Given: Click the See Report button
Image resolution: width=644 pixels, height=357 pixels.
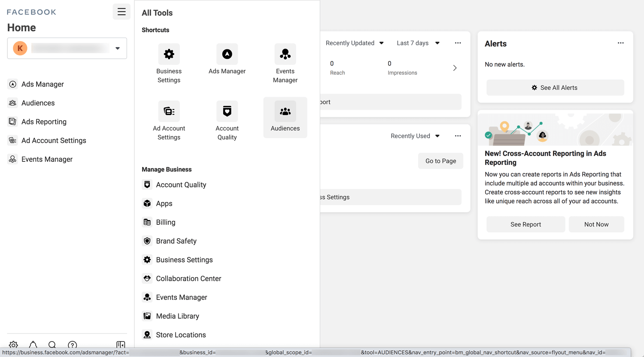Looking at the screenshot, I should tap(526, 224).
